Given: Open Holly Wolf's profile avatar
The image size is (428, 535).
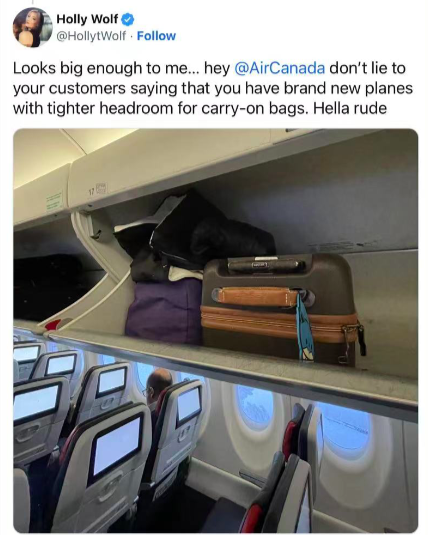Looking at the screenshot, I should 32,27.
